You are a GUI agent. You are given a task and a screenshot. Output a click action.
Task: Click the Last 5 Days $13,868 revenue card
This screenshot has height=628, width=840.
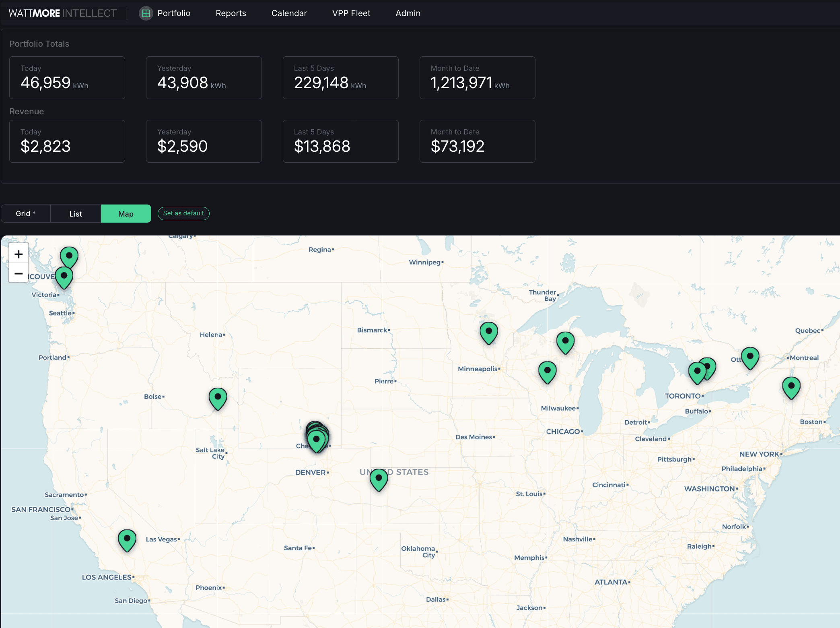(341, 141)
